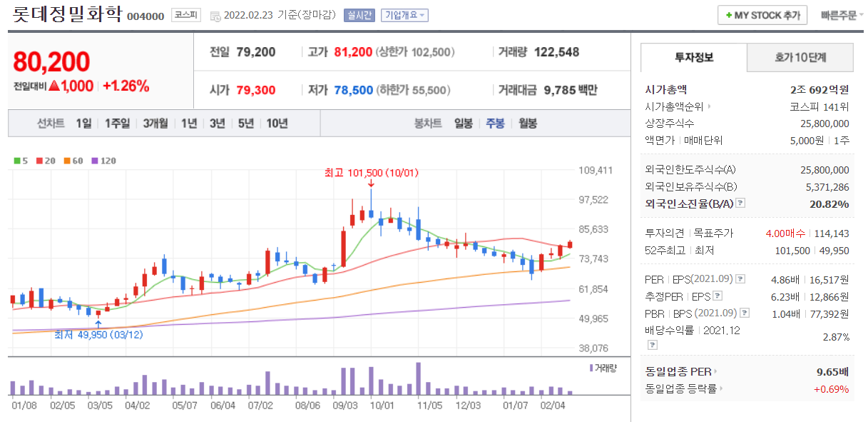Select the 1년 line chart period
The image size is (868, 422).
(x=189, y=124)
